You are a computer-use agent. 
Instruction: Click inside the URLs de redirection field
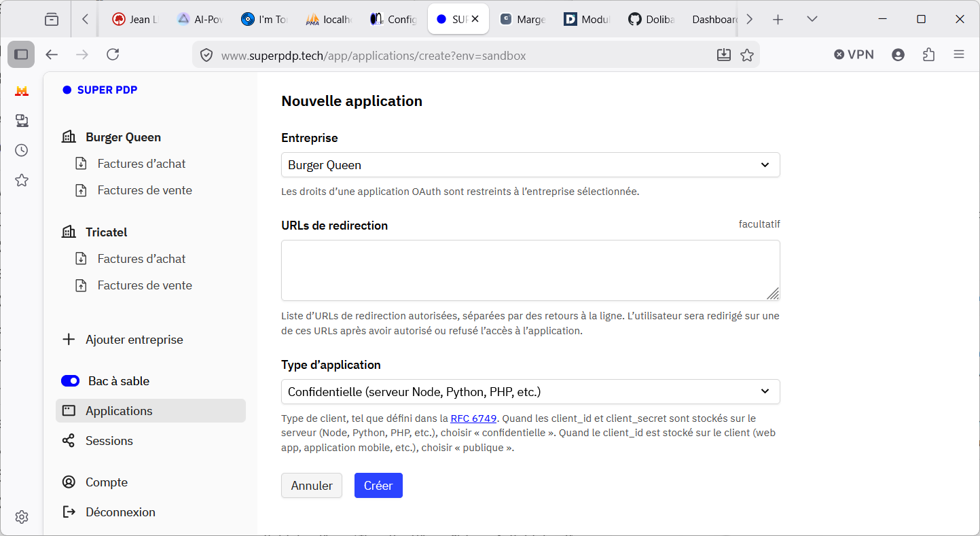pyautogui.click(x=530, y=270)
